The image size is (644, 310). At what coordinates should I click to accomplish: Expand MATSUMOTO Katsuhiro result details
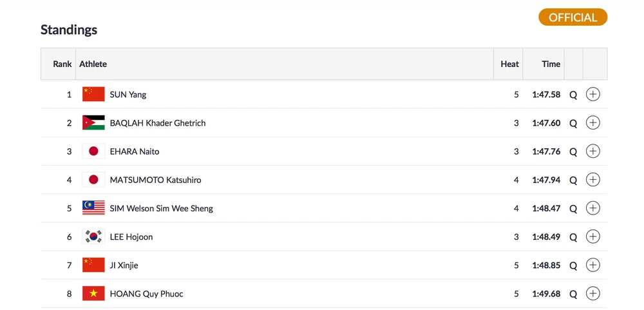tap(592, 180)
